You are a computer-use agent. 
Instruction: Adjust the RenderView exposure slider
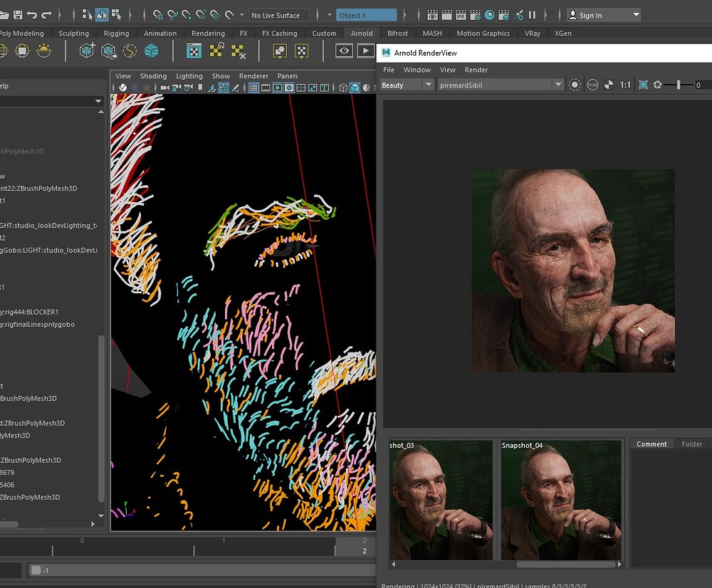679,85
